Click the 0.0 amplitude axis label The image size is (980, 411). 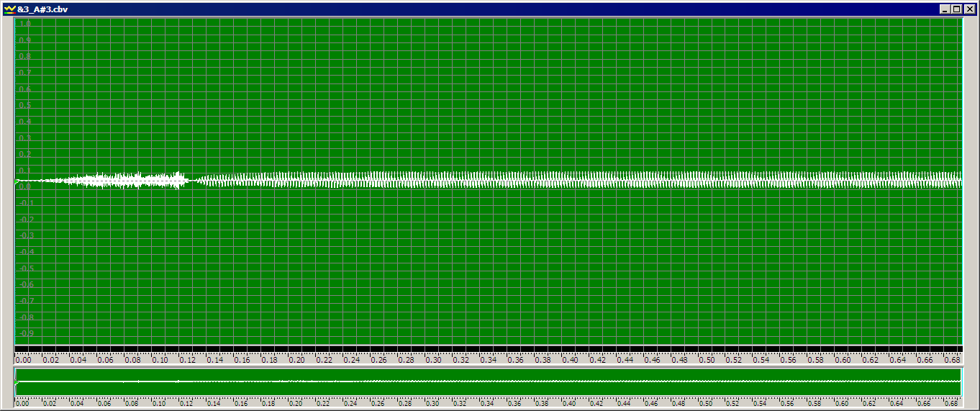pyautogui.click(x=24, y=186)
